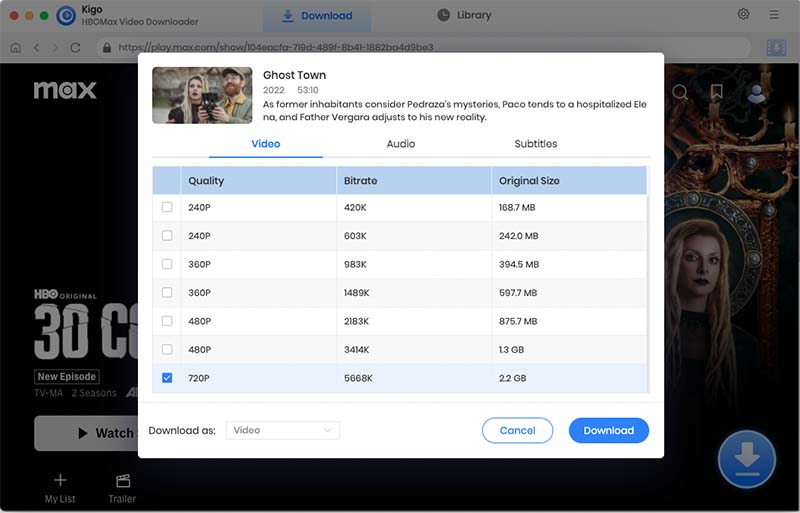Screen dimensions: 800x513
Task: Click the URL address field
Action: tap(423, 47)
